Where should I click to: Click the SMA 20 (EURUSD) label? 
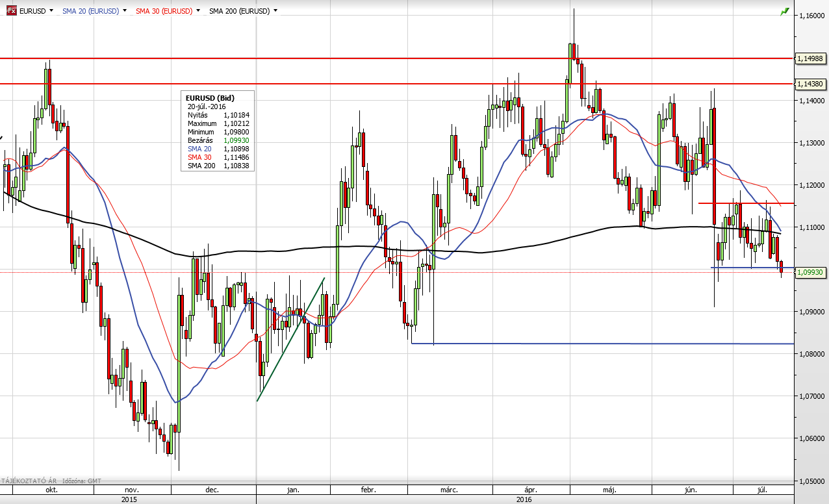coord(90,11)
